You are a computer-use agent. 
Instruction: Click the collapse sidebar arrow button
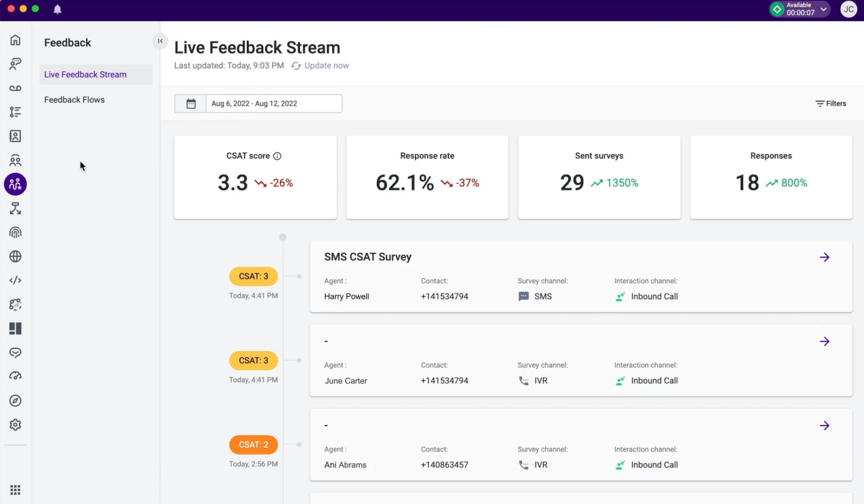pyautogui.click(x=160, y=41)
